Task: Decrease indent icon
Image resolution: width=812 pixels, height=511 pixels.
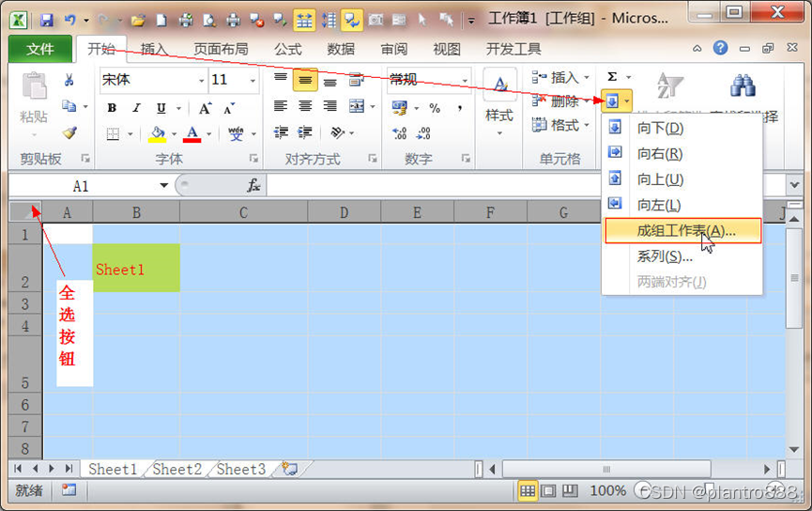Action: click(x=281, y=132)
